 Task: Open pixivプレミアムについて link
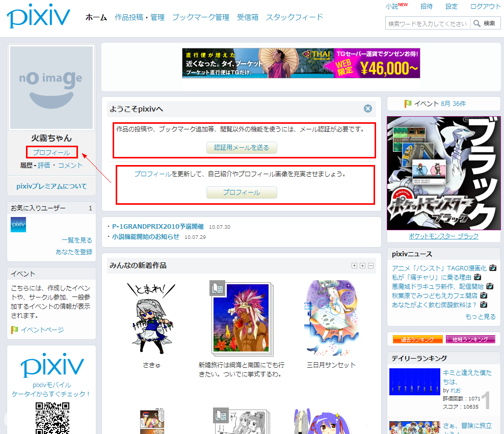(51, 186)
